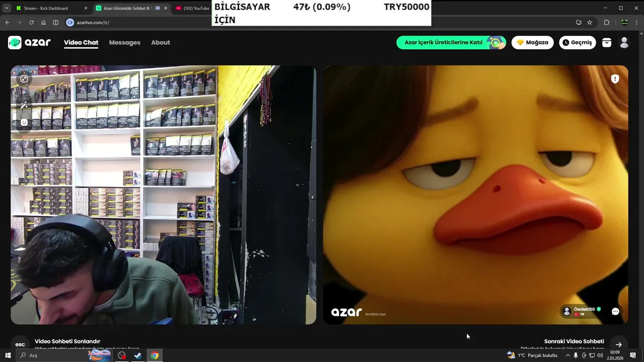The height and width of the screenshot is (362, 644).
Task: Click the install app icon in address bar
Action: (x=579, y=23)
